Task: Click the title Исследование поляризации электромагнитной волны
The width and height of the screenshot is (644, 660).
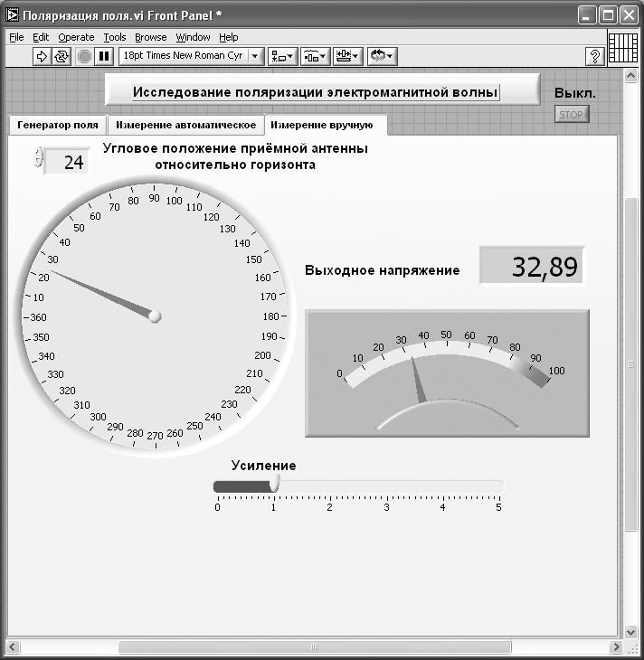Action: (316, 92)
